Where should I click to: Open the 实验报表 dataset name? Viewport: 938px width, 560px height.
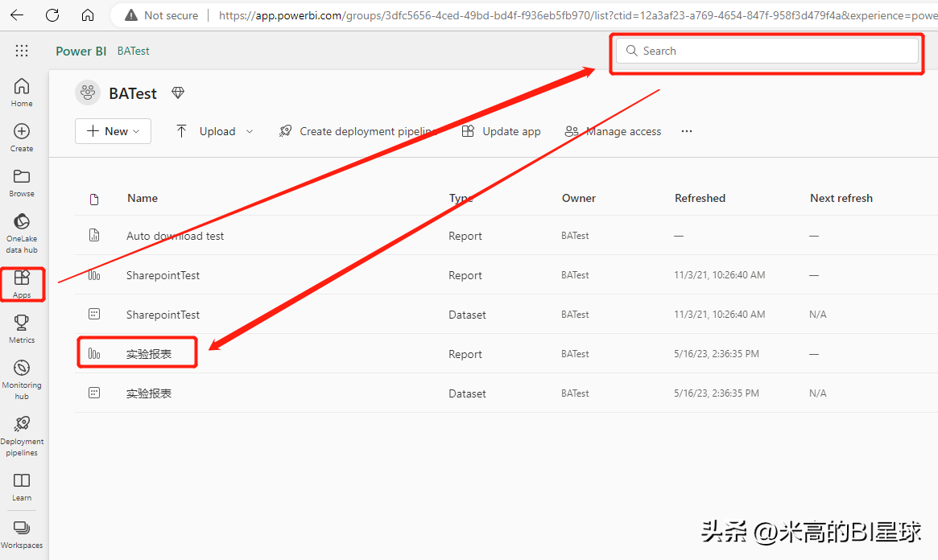click(x=149, y=393)
